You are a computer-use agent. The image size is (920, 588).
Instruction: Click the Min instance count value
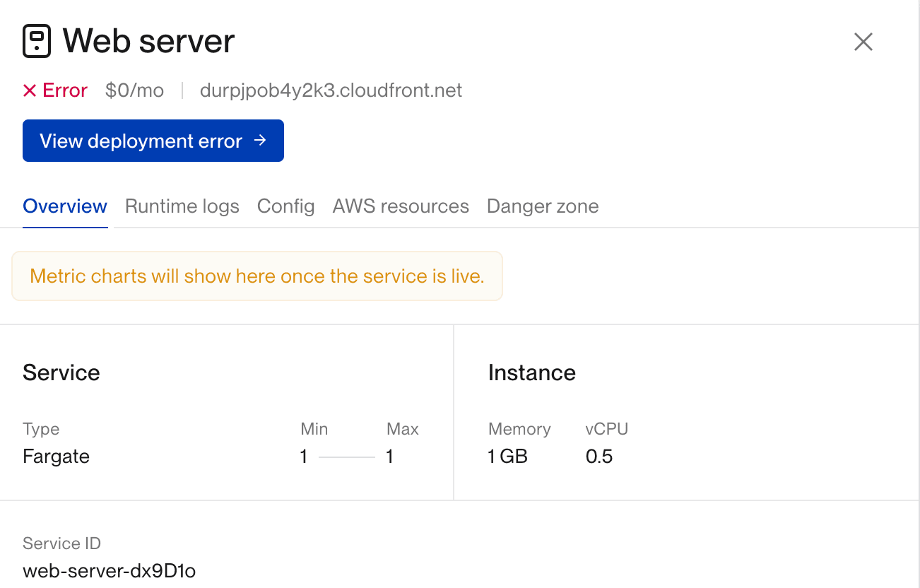click(304, 457)
